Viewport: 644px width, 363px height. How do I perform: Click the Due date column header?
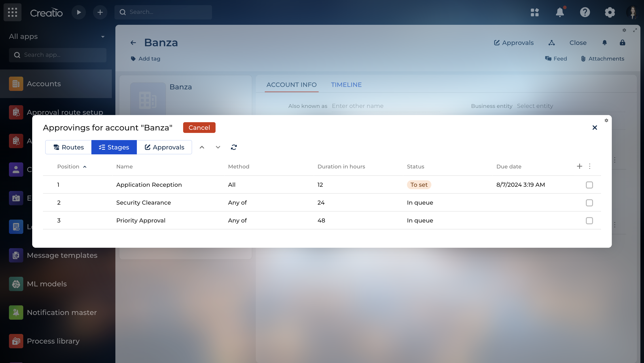[x=509, y=166]
